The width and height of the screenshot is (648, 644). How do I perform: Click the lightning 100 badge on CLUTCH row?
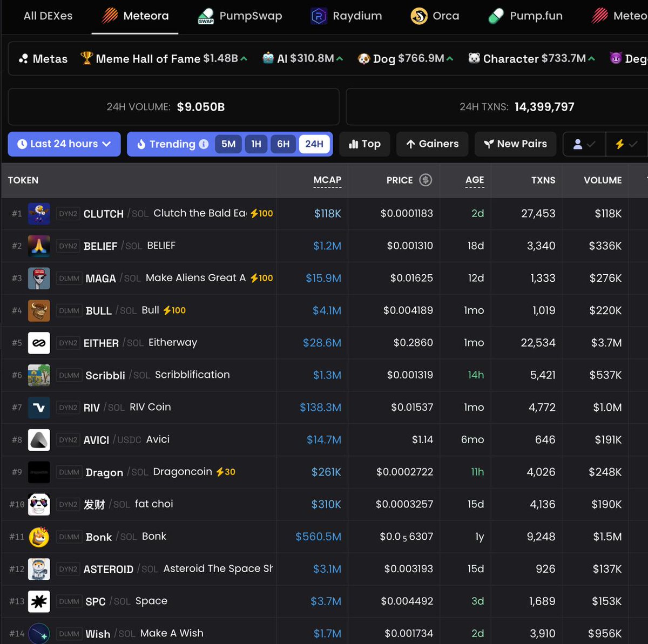coord(262,213)
